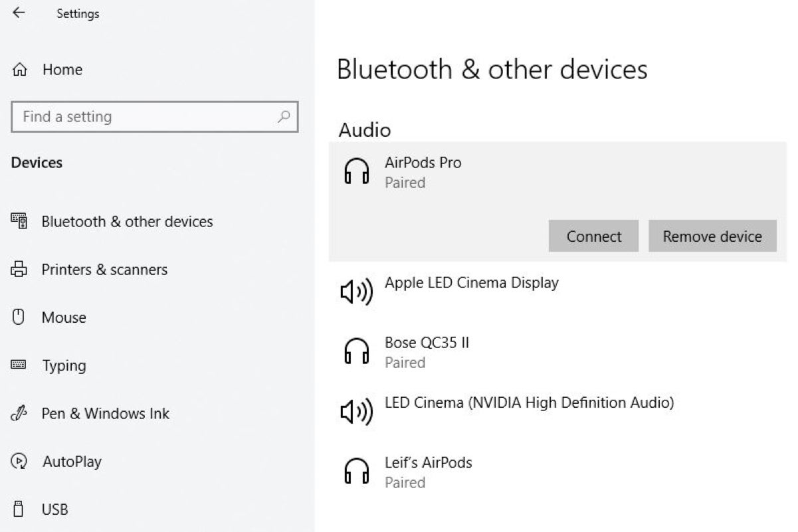Click the Bluetooth & other devices page title
Image resolution: width=798 pixels, height=532 pixels.
(x=492, y=70)
